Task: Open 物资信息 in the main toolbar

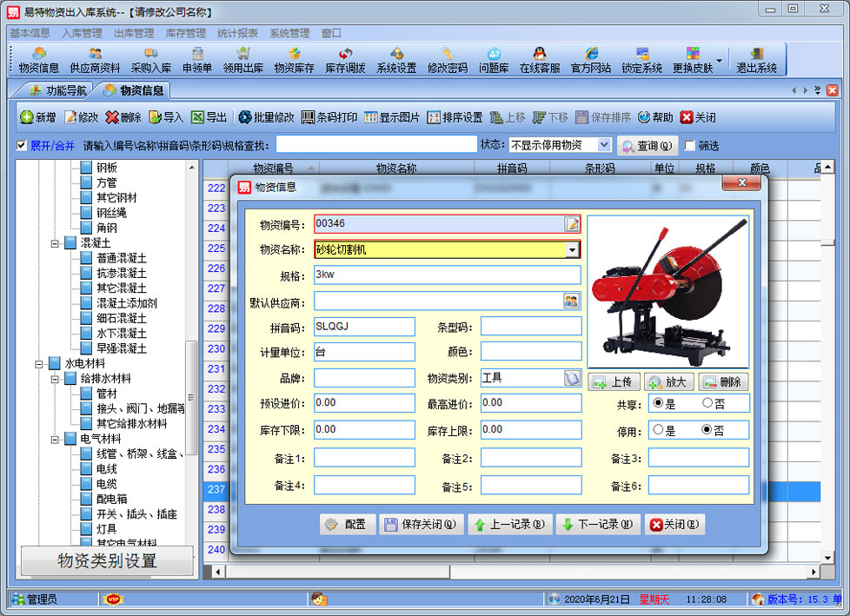Action: (x=39, y=59)
